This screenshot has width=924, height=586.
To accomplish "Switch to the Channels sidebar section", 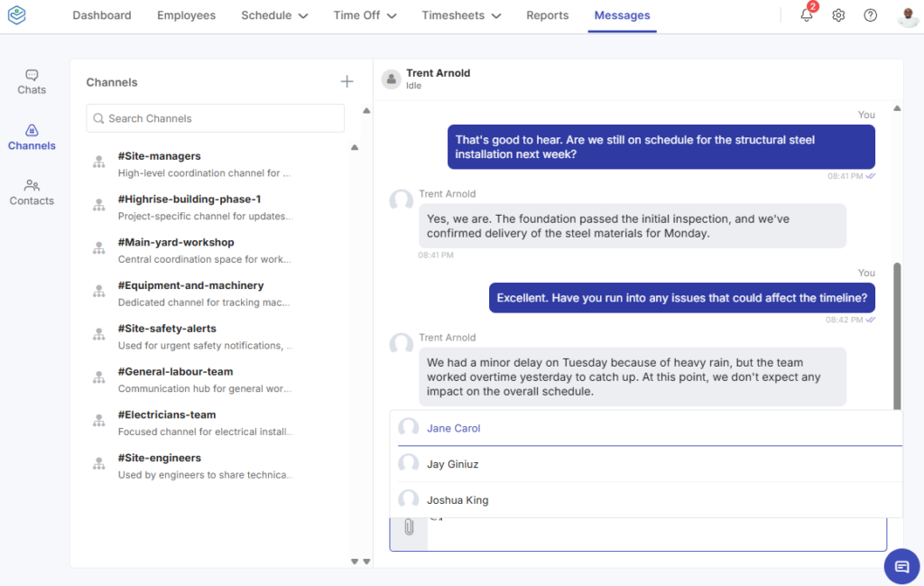I will pos(32,137).
